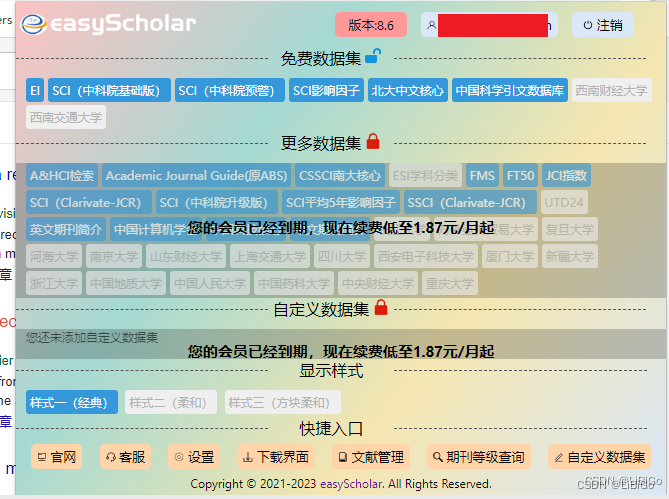Open the 版本:8.6 version badge
Viewport: 669px width, 499px height.
coord(371,25)
